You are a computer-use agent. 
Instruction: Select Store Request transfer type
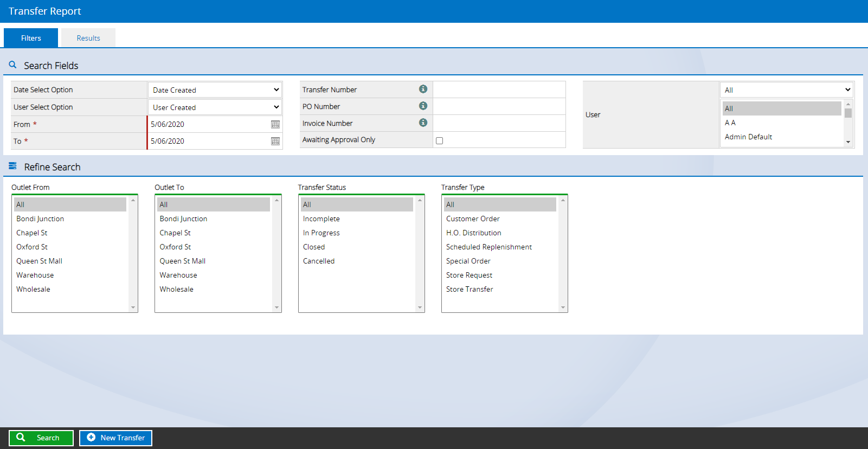tap(500, 275)
